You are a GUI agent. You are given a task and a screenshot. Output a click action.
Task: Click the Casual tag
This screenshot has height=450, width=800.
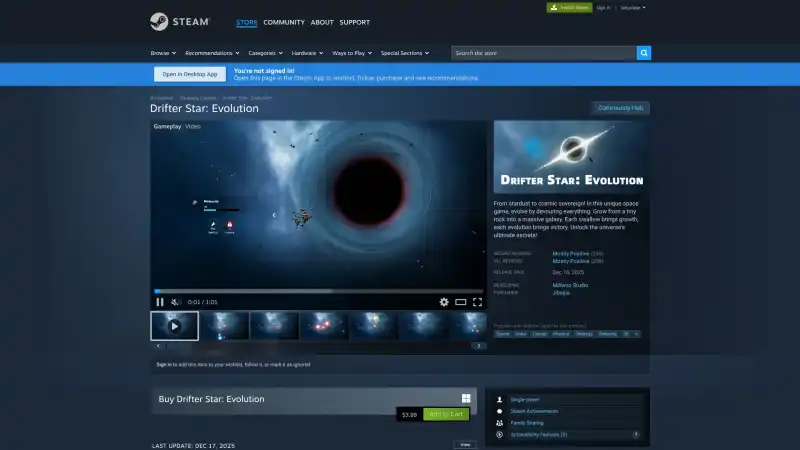click(539, 334)
